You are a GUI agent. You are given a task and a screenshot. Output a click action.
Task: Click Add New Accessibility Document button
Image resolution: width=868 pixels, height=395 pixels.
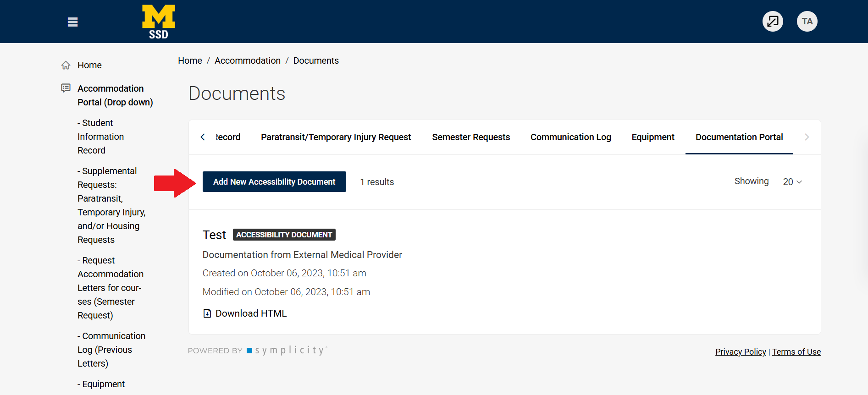(x=274, y=182)
